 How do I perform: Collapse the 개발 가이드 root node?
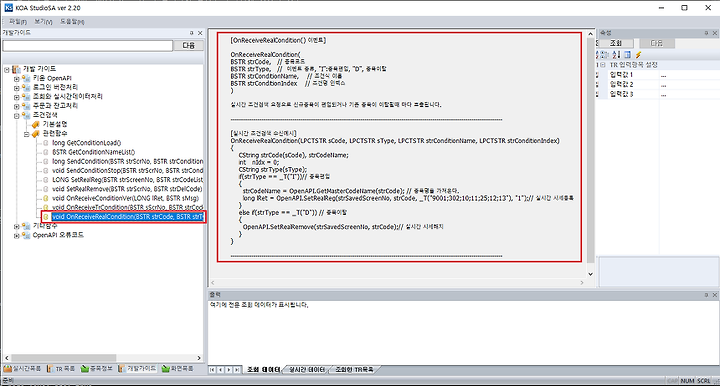tap(7, 70)
